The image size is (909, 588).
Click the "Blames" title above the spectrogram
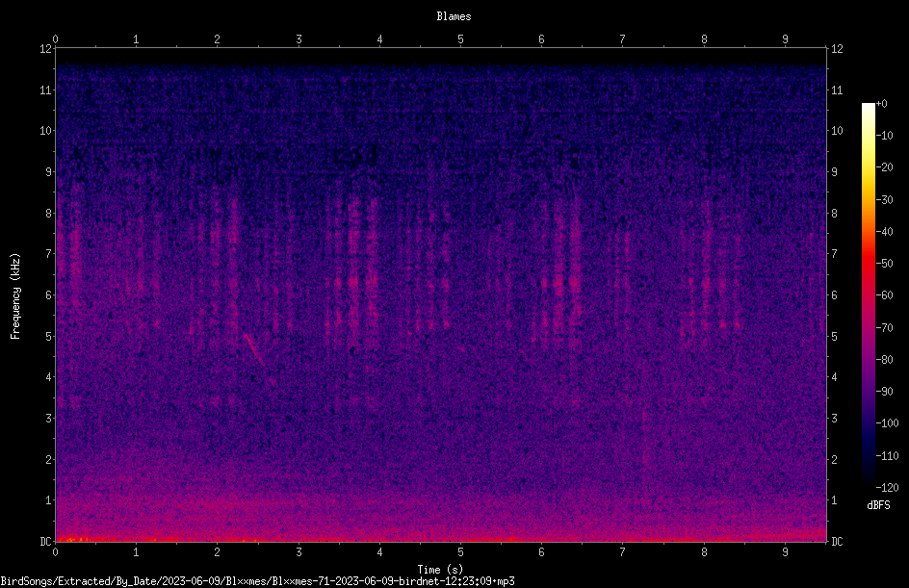(x=454, y=16)
